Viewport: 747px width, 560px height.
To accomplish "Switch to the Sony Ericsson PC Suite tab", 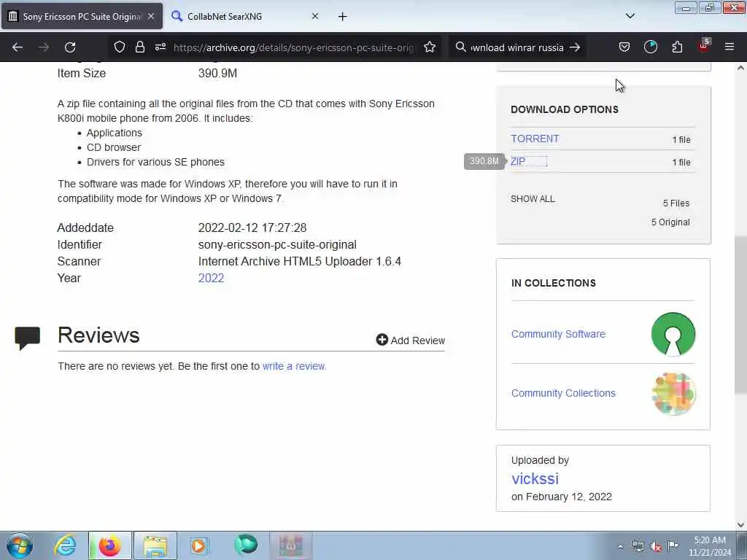I will [82, 16].
